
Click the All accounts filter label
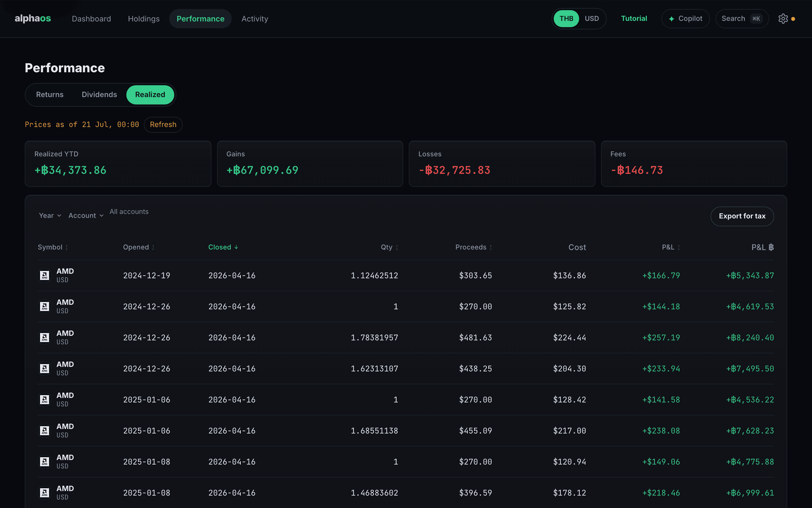click(129, 212)
